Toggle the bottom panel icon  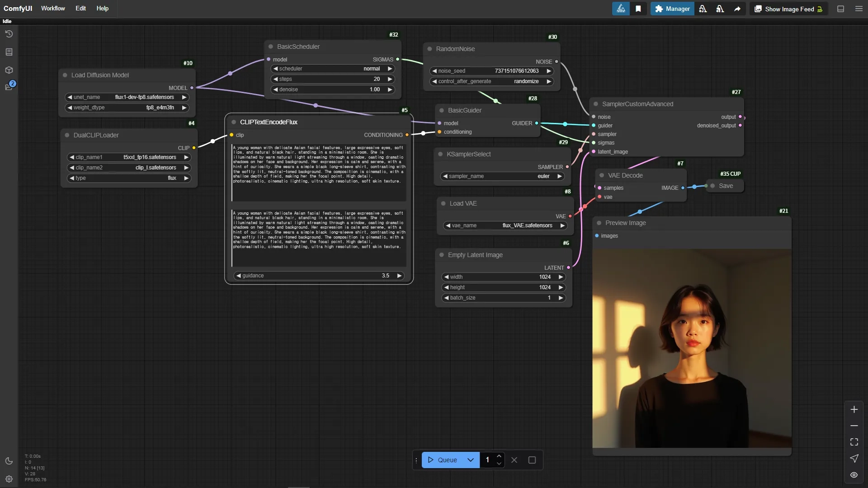(840, 9)
